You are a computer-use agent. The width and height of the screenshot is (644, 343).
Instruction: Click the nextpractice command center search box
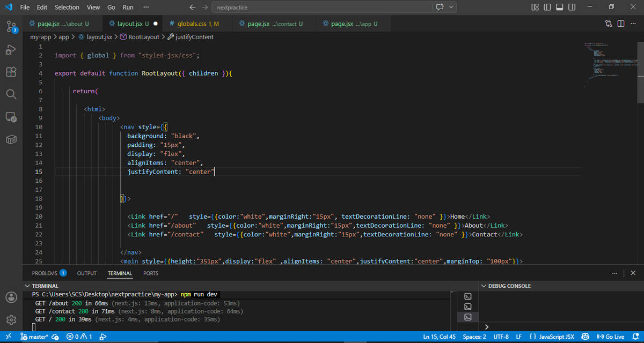point(321,8)
